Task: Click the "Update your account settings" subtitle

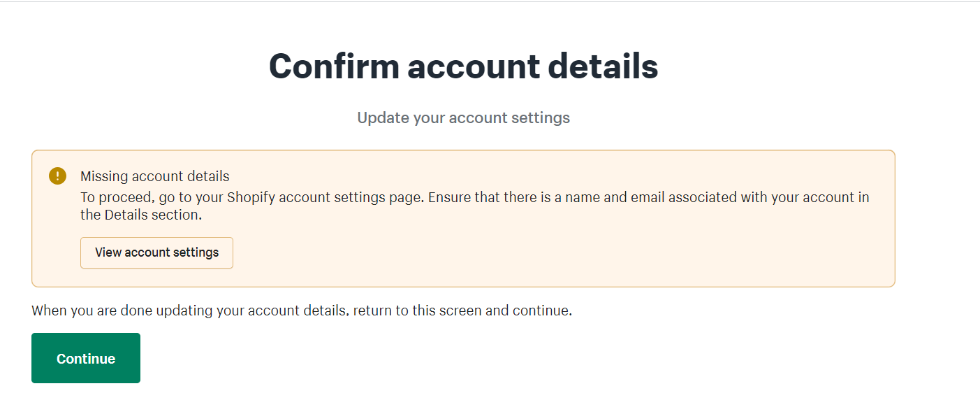Action: [x=463, y=117]
